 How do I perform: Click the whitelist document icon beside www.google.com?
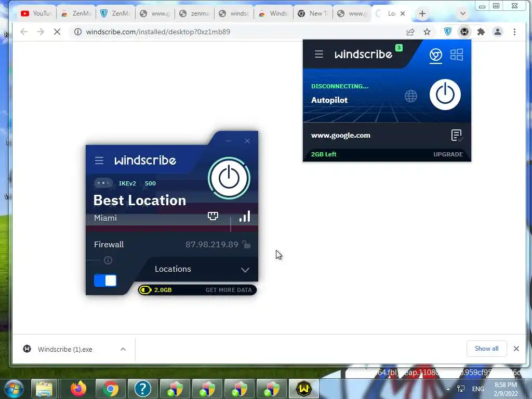pyautogui.click(x=457, y=135)
